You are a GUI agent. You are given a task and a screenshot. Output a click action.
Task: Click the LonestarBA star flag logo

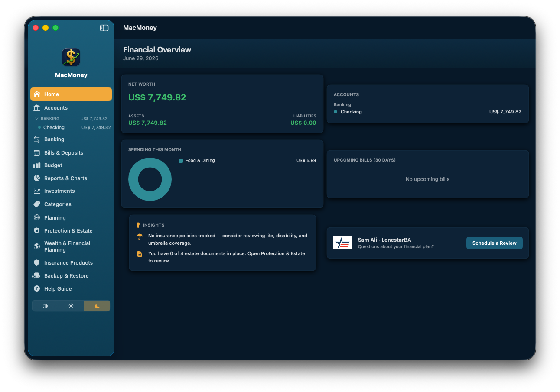342,243
